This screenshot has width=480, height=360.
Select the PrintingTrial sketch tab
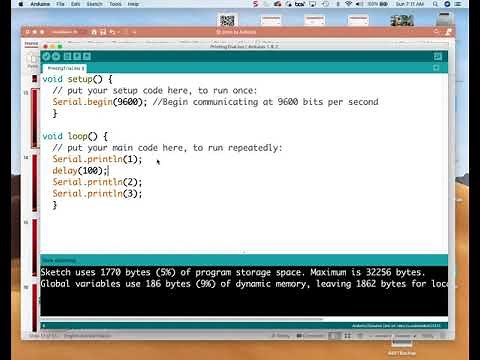[65, 68]
